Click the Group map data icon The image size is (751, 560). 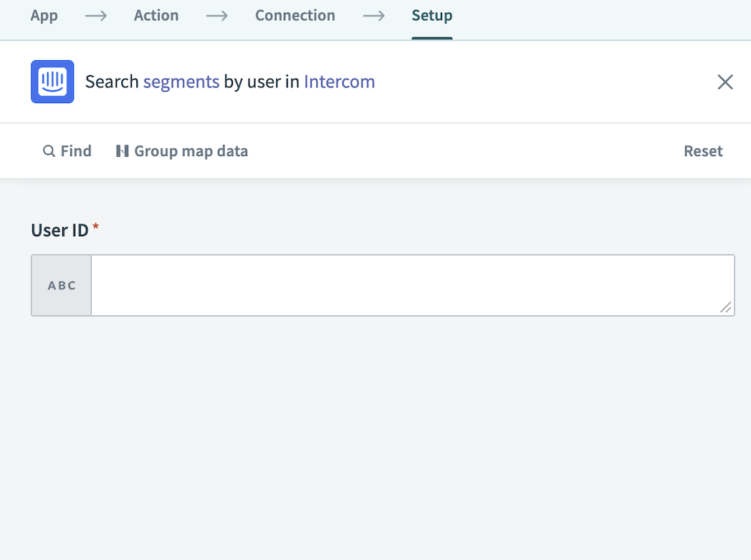click(123, 150)
